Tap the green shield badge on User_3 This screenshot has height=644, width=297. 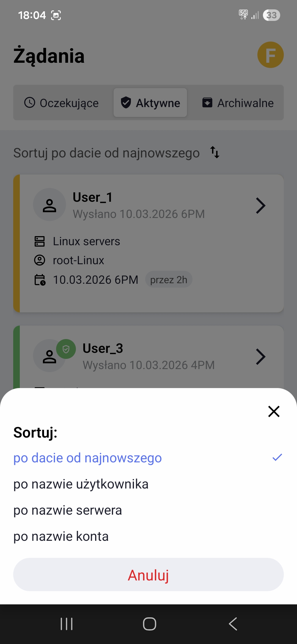pos(66,349)
